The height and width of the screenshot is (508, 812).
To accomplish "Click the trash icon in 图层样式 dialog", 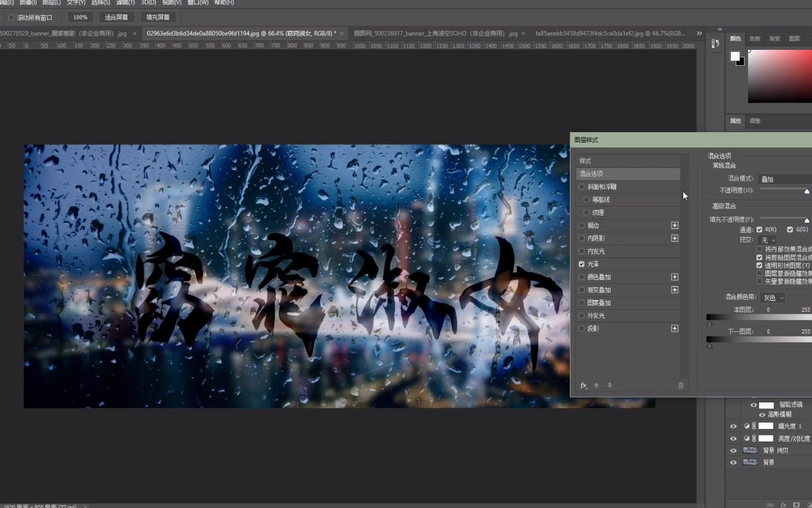I will pyautogui.click(x=681, y=385).
